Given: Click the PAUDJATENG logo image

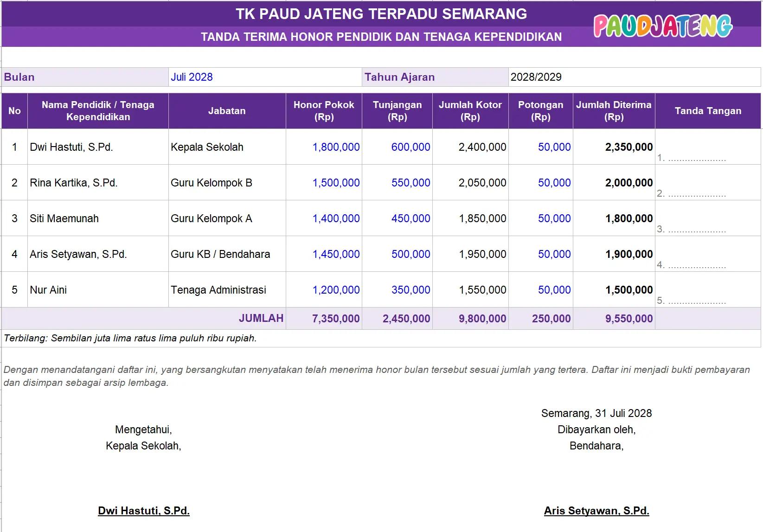Looking at the screenshot, I should point(663,26).
